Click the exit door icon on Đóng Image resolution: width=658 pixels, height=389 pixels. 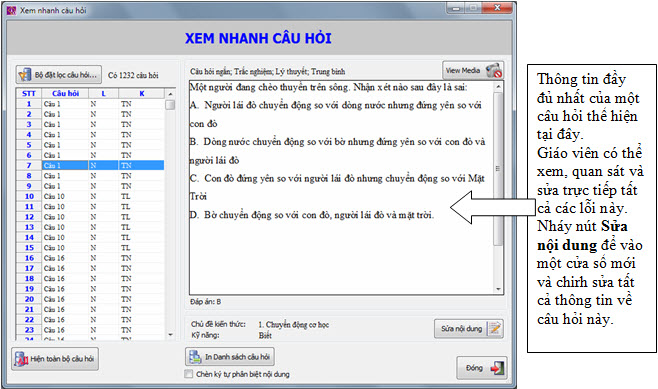497,368
